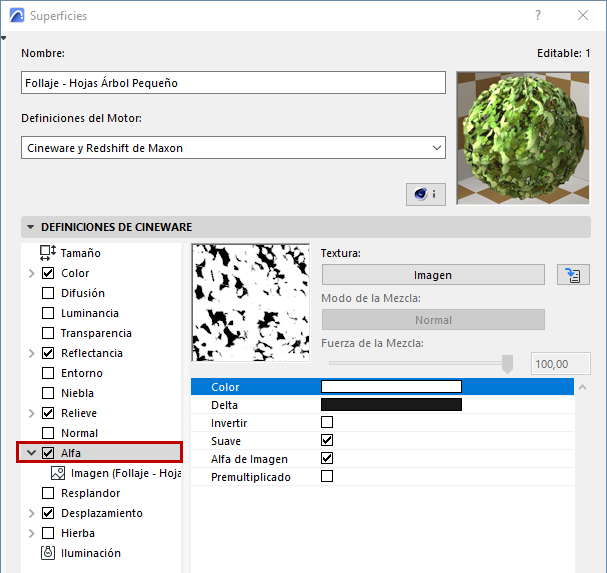Enable the Entorno channel checkbox
This screenshot has height=573, width=607.
pyautogui.click(x=48, y=373)
